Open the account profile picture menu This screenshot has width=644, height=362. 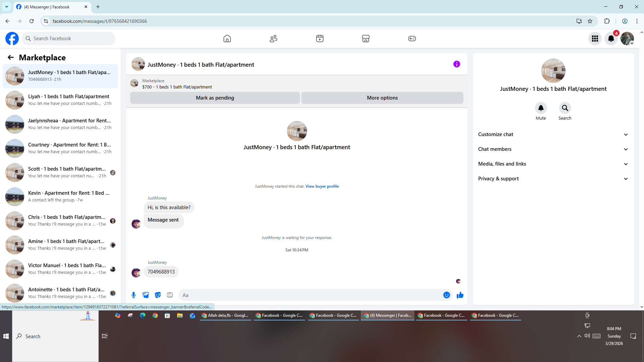pyautogui.click(x=627, y=39)
